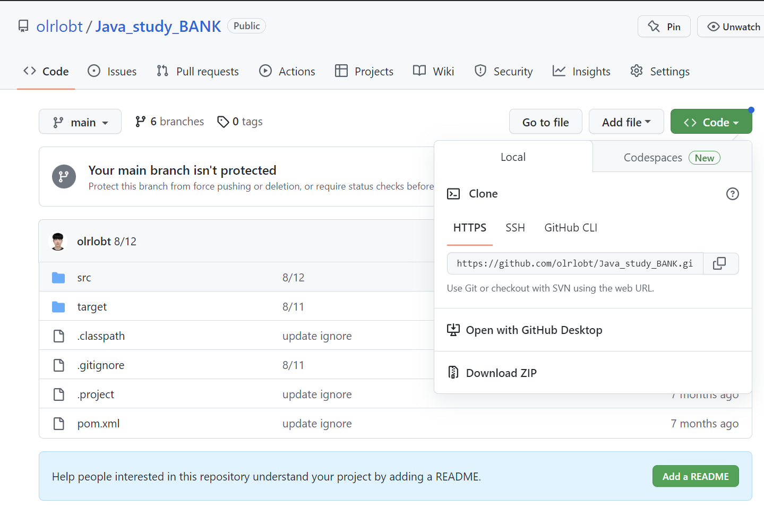
Task: Open the Insights tab
Action: (x=582, y=71)
